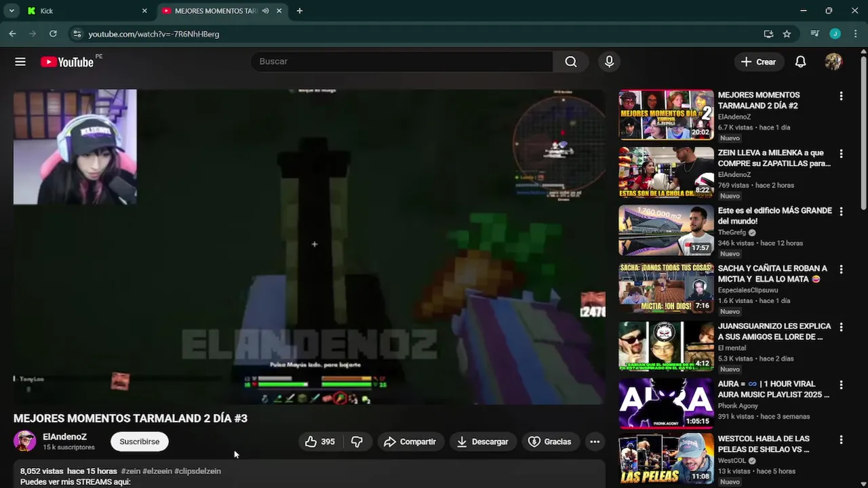Click the Buscar search field

point(401,62)
